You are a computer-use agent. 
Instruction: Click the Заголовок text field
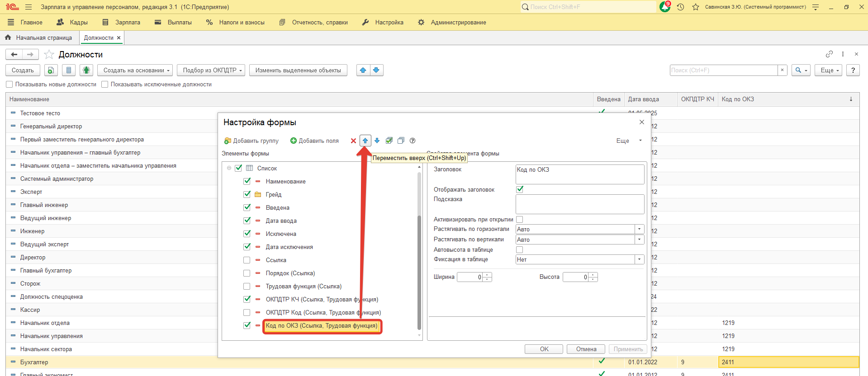580,174
